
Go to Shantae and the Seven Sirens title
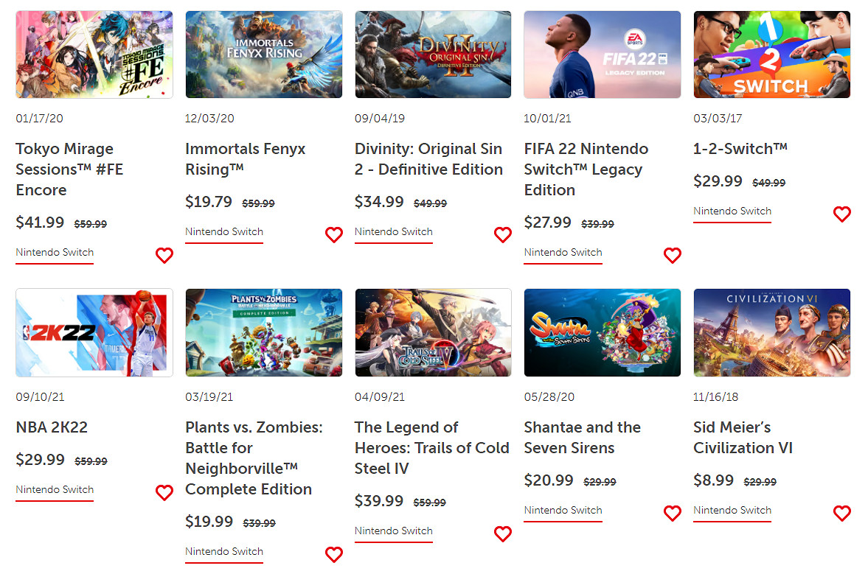583,438
